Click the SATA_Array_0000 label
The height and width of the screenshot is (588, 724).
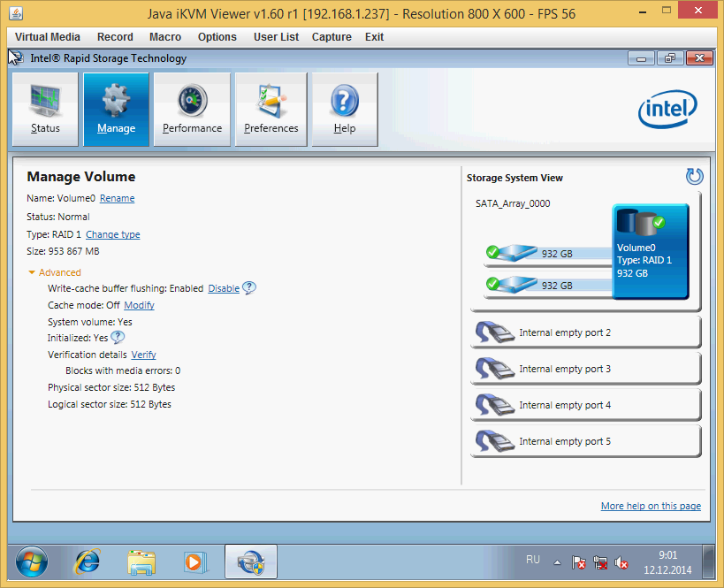513,203
